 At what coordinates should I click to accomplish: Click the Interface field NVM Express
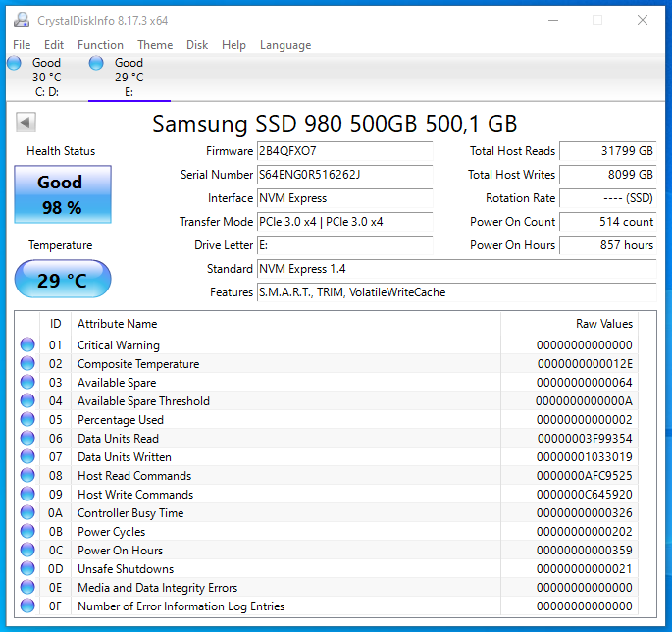[x=345, y=198]
